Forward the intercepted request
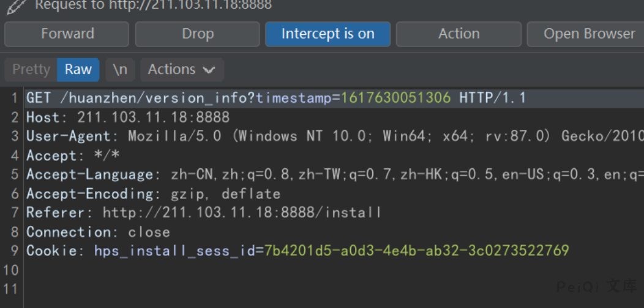This screenshot has height=308, width=644. [x=67, y=34]
